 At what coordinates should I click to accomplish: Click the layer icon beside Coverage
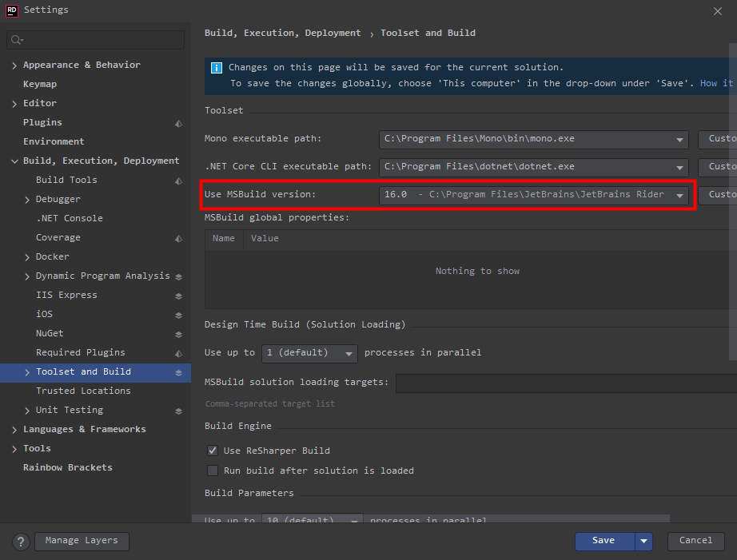(x=178, y=239)
